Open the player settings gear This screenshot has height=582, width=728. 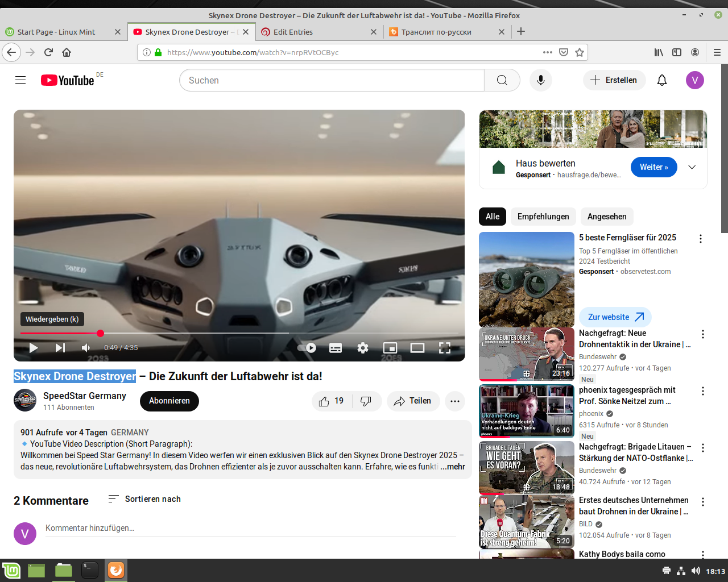coord(363,348)
